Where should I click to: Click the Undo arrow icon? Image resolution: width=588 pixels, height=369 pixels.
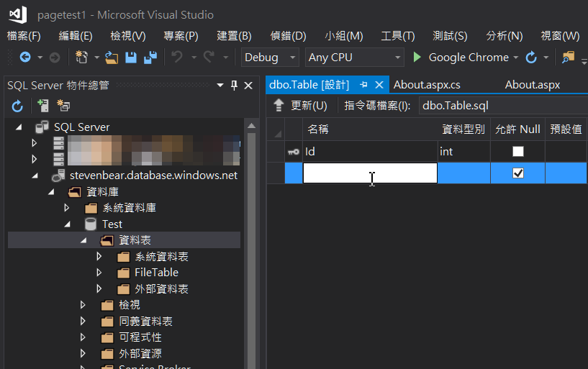[x=177, y=58]
